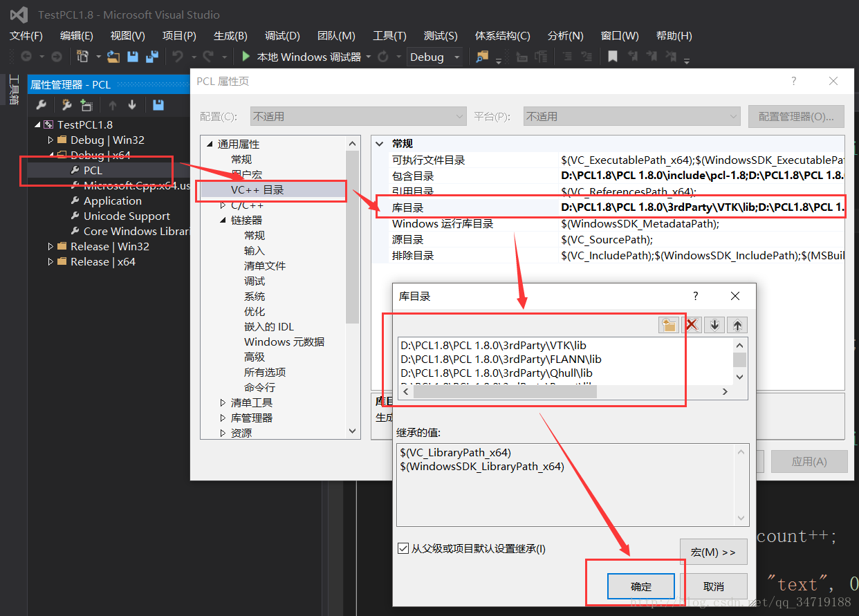Click property tree vertical scrollbar thumb

coord(353,237)
